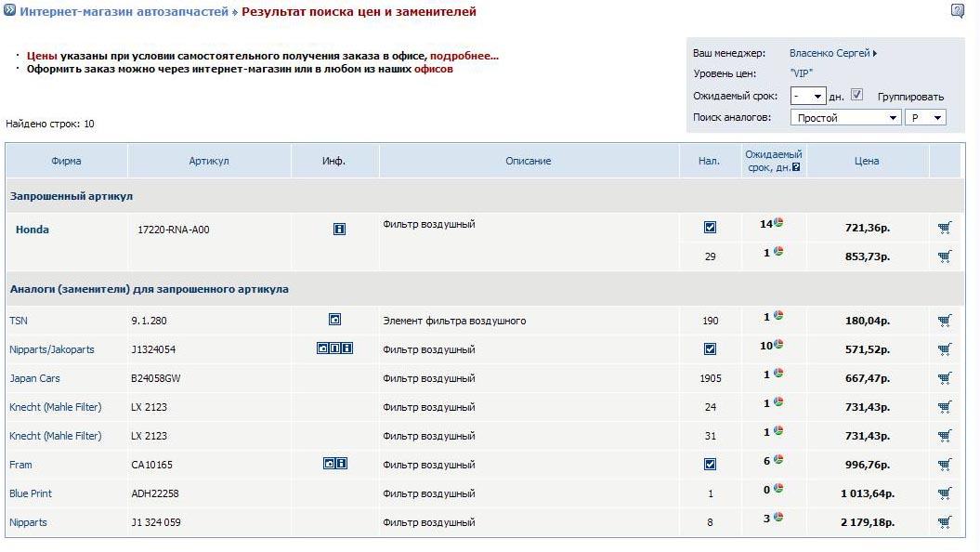Open the TSN brand link

19,321
